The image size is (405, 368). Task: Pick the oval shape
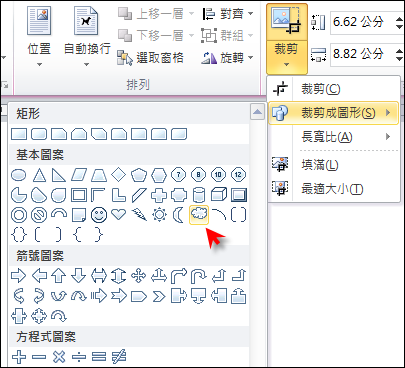[19, 175]
